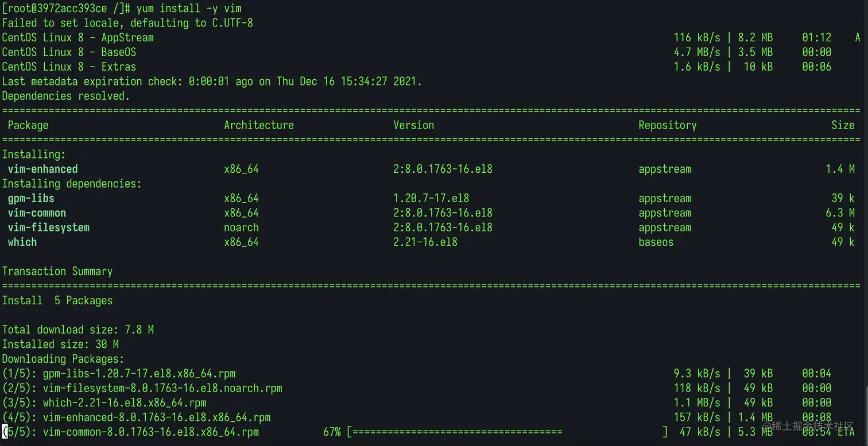Click the '(3/5): which' rpm download line
This screenshot has width=868, height=446.
click(104, 403)
